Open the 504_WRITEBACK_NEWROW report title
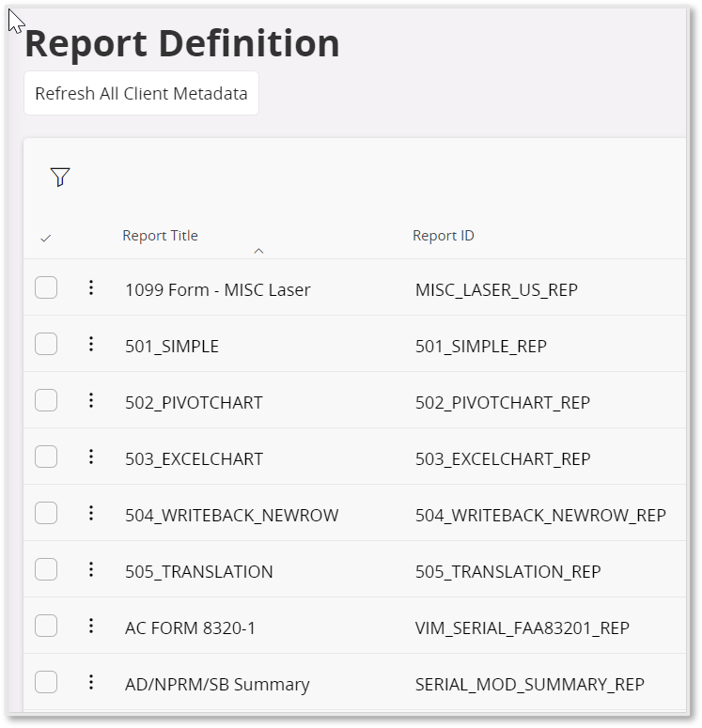This screenshot has width=702, height=728. point(232,516)
